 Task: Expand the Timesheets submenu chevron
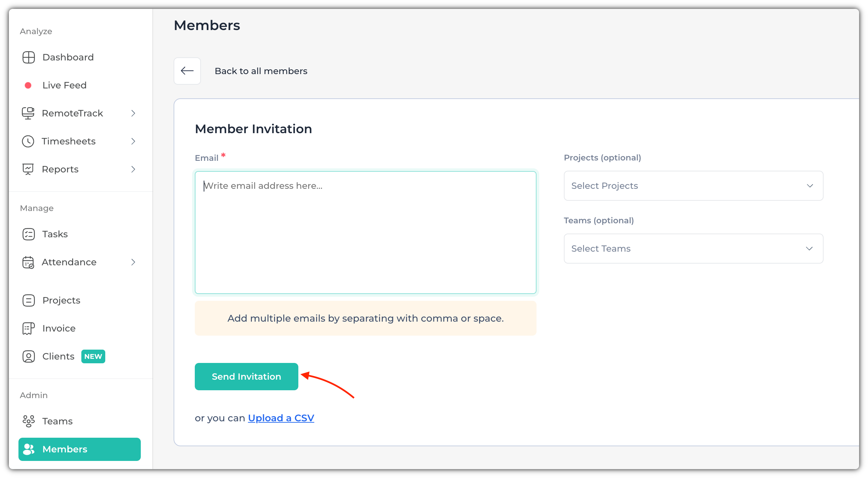[133, 141]
